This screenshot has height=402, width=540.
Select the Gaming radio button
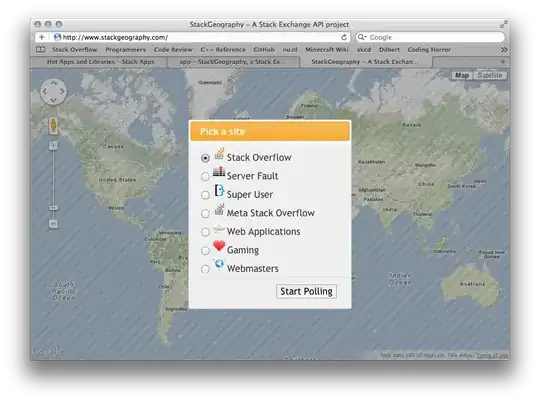pos(205,250)
